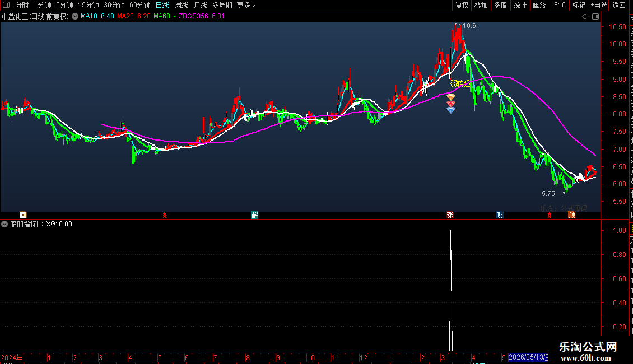
Task: Click the 返回 back button
Action: coord(618,5)
